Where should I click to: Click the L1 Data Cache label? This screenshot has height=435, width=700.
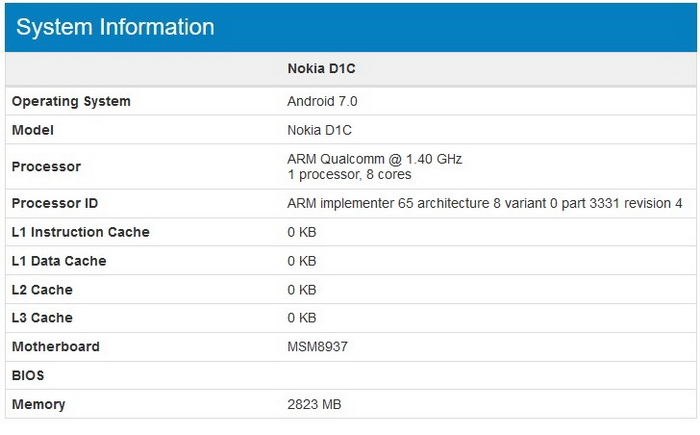point(59,261)
